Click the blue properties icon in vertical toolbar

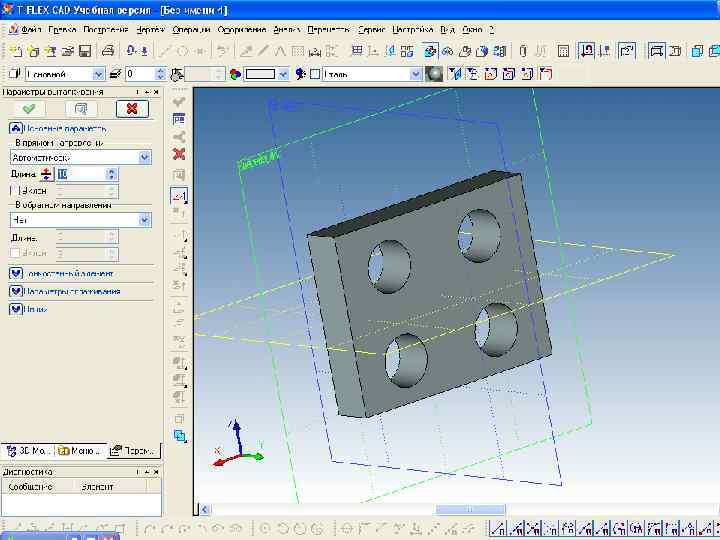(179, 119)
